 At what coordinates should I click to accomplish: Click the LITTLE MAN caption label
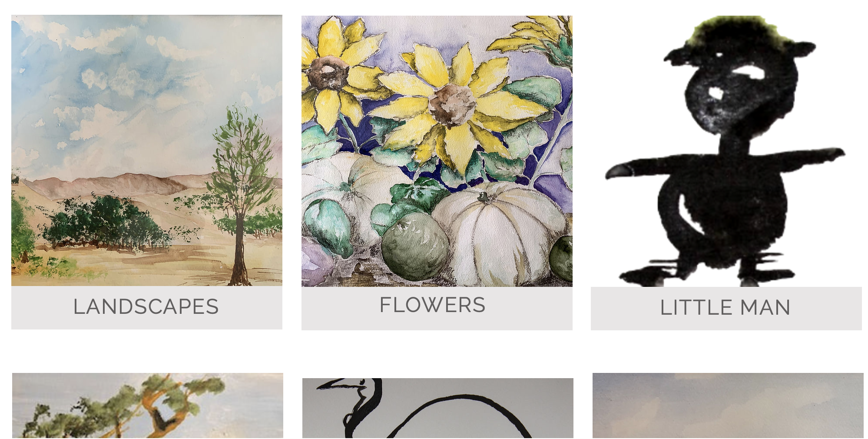[x=725, y=308]
